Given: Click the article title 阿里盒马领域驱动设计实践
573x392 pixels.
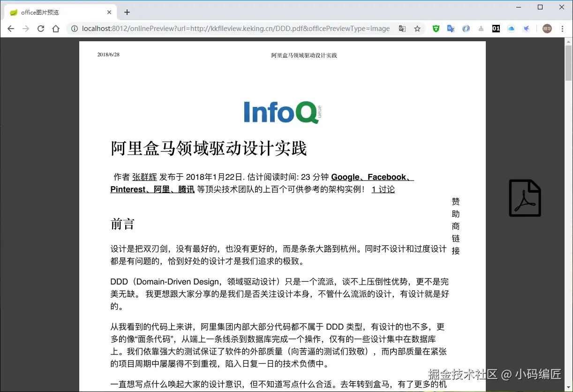Looking at the screenshot, I should pyautogui.click(x=209, y=149).
